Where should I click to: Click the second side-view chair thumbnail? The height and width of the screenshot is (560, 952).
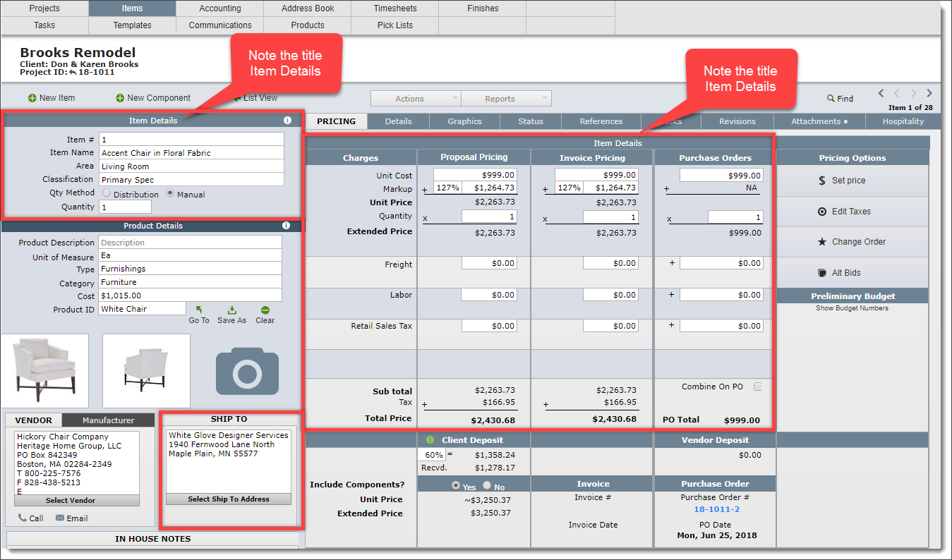146,370
